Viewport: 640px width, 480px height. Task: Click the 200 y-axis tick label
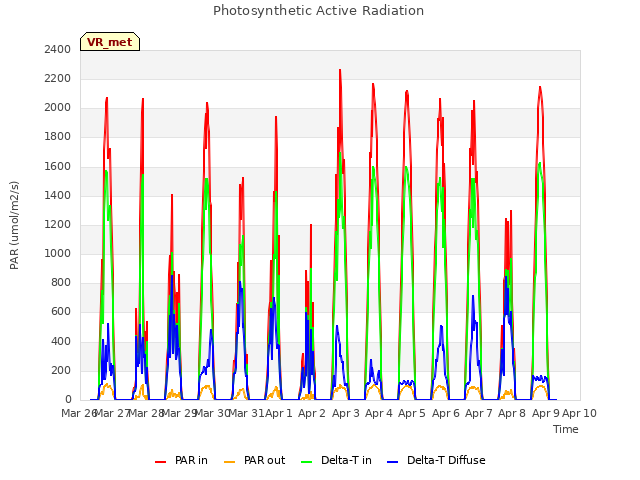click(61, 371)
